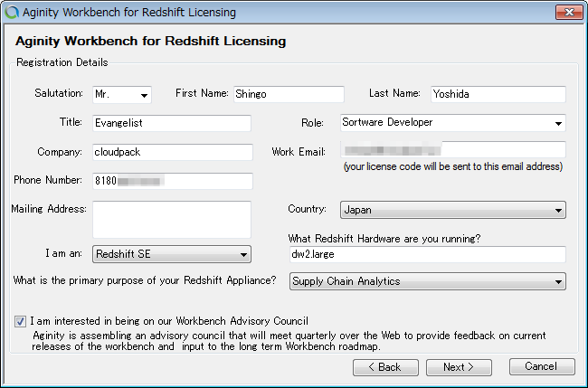Click the empty Mailing Address text box
Viewport: 588px width, 388px height.
tap(172, 219)
